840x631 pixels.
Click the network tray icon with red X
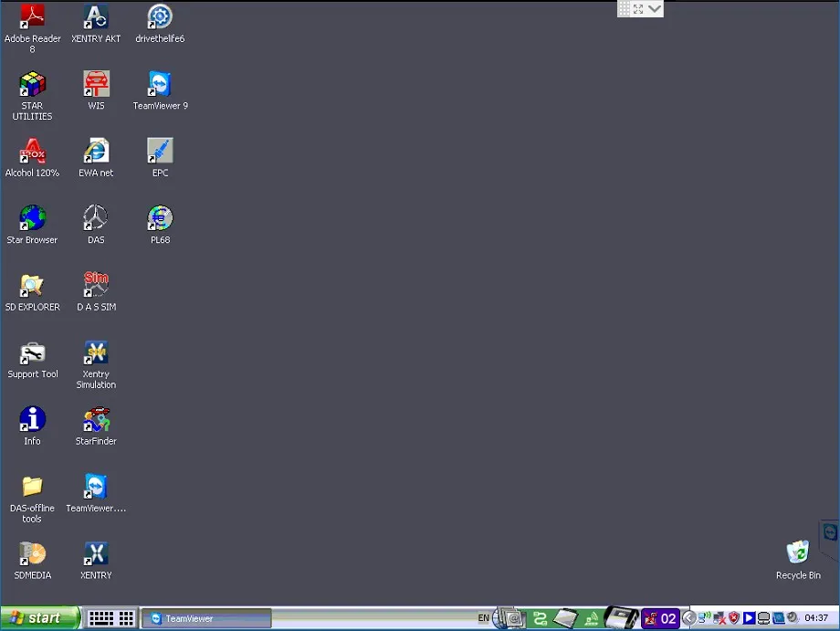point(719,619)
